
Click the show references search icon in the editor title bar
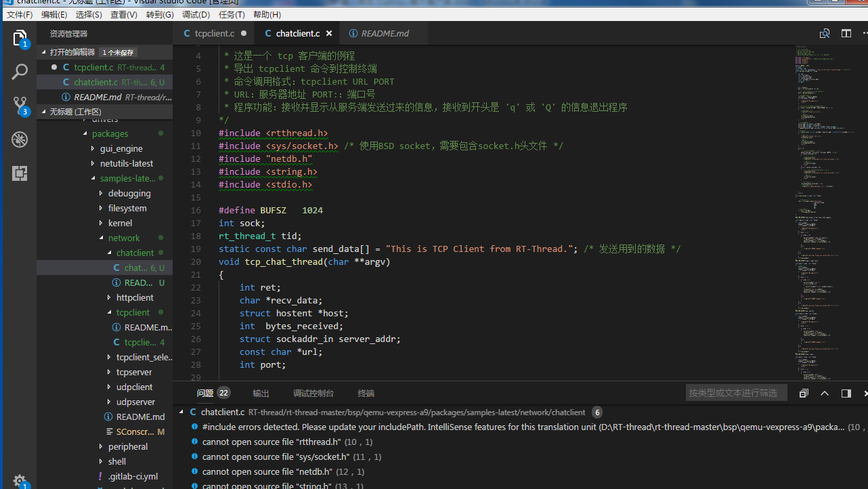825,33
